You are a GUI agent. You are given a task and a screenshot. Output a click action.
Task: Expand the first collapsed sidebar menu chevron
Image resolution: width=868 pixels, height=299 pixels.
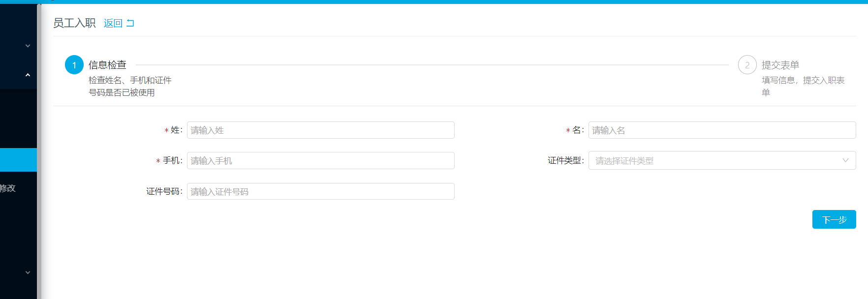pyautogui.click(x=28, y=46)
